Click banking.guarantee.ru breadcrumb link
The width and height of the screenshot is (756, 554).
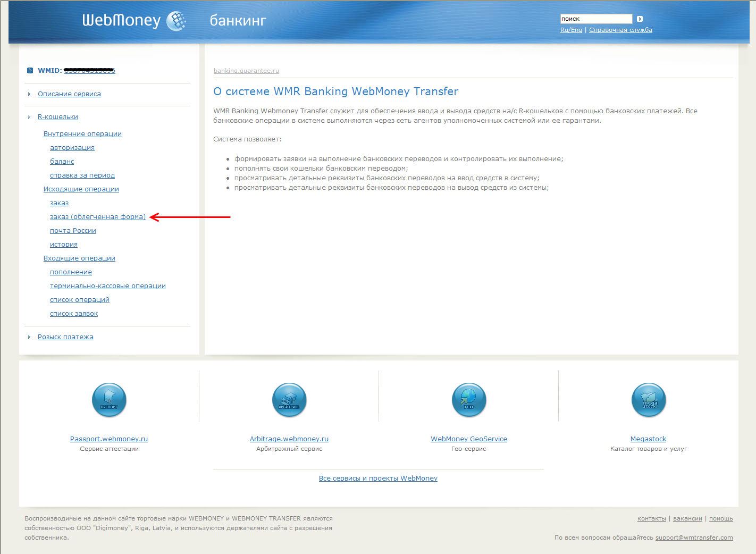(x=246, y=71)
